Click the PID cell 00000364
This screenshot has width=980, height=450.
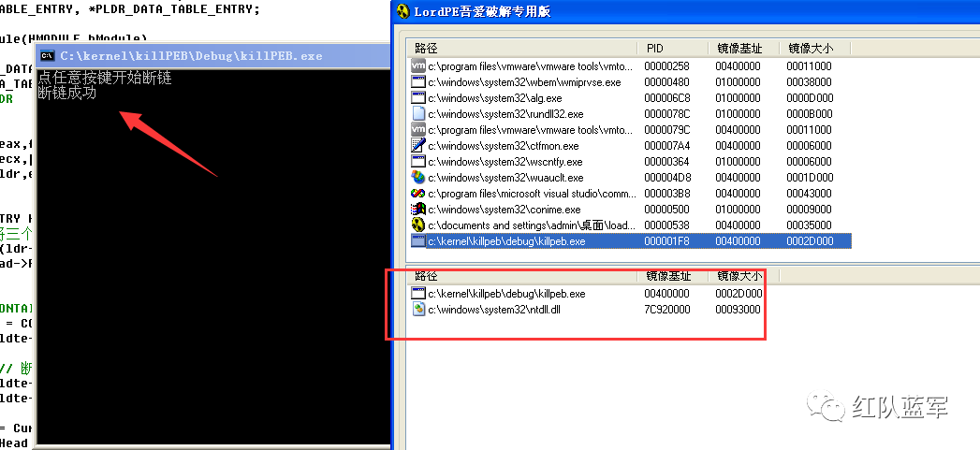[666, 162]
